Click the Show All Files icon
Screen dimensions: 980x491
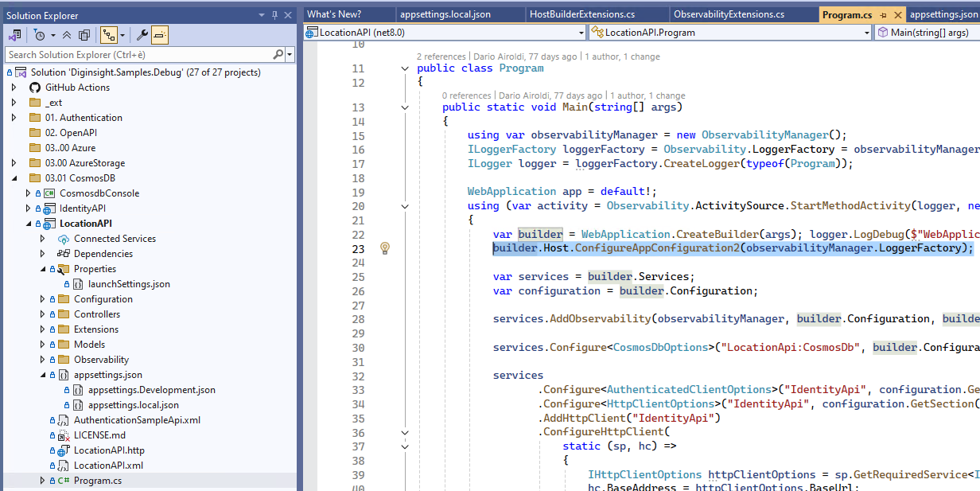[84, 35]
